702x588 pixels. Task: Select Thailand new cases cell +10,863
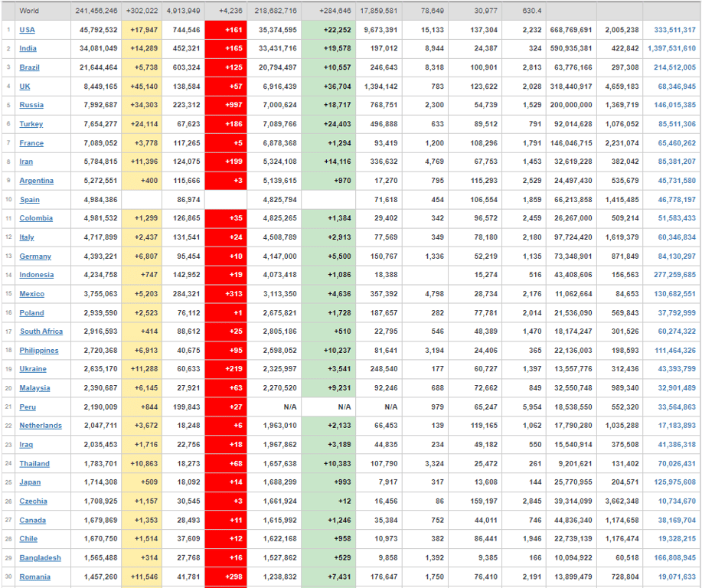(142, 464)
